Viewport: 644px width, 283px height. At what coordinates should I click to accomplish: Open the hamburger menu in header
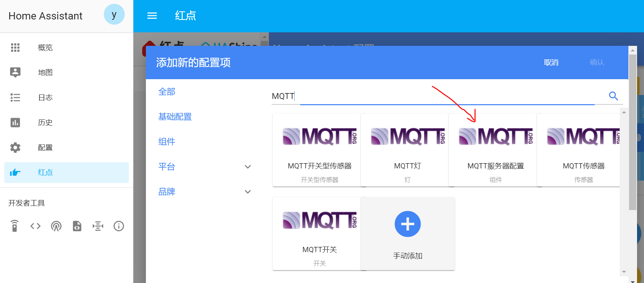pyautogui.click(x=152, y=16)
